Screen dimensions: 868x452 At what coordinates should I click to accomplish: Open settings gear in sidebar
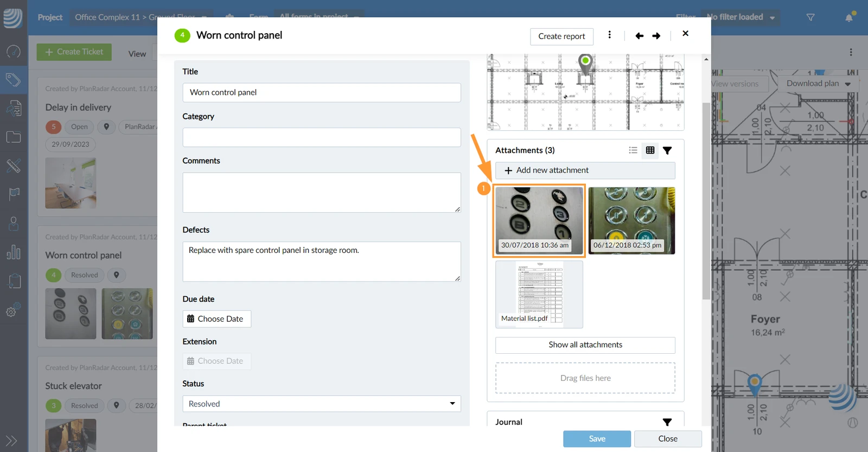click(12, 310)
